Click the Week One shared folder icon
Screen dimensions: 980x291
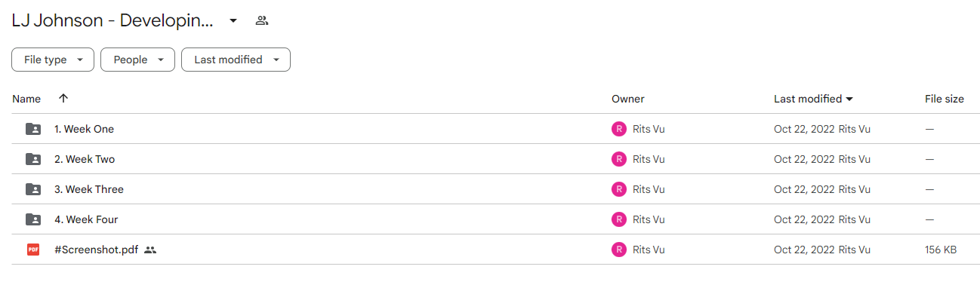[33, 129]
